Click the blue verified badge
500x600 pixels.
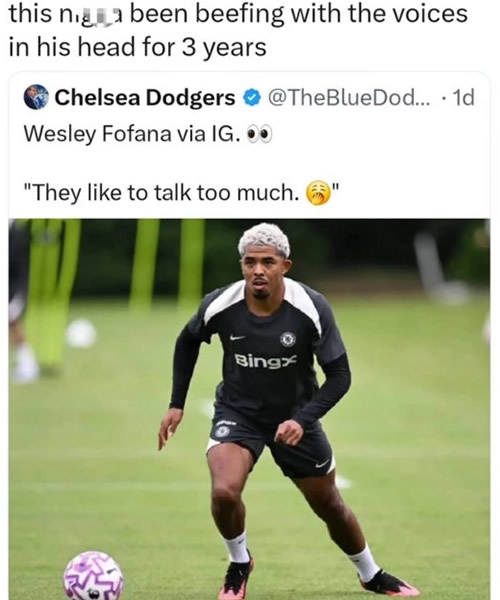tap(252, 98)
